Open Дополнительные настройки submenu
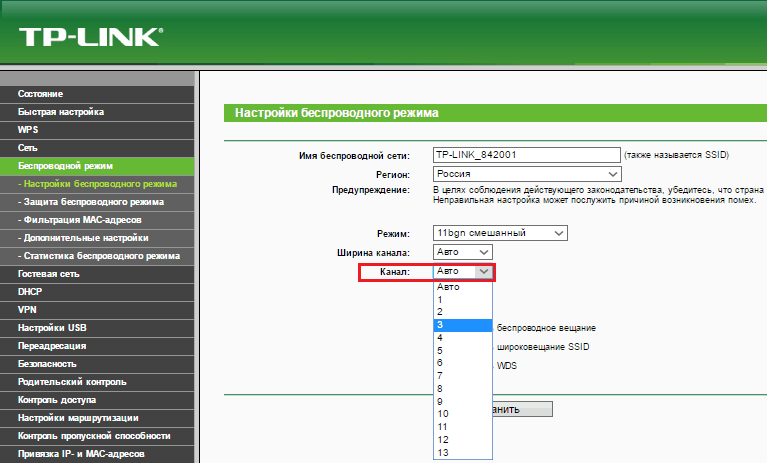 coord(97,238)
